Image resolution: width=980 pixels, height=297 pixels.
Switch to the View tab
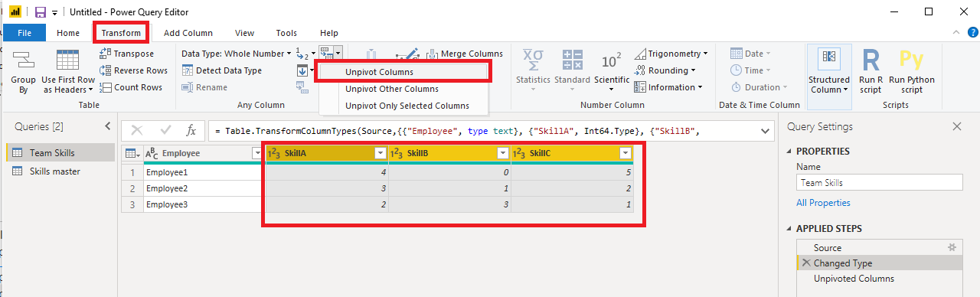coord(245,33)
